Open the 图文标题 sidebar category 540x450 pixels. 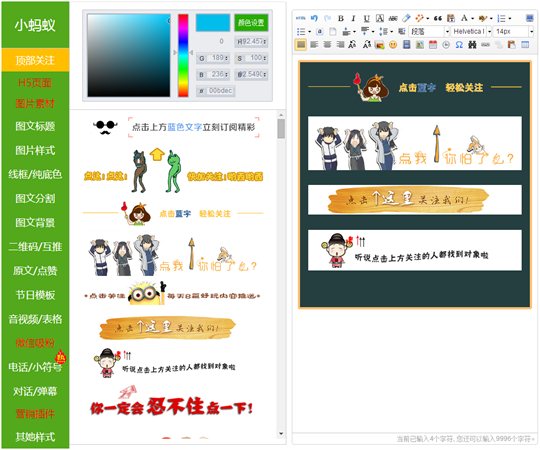pos(35,126)
